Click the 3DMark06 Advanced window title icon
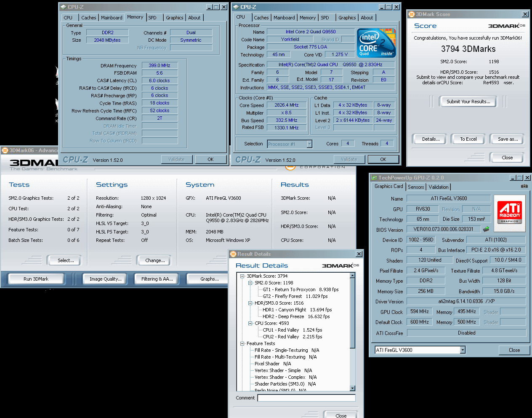 5,150
